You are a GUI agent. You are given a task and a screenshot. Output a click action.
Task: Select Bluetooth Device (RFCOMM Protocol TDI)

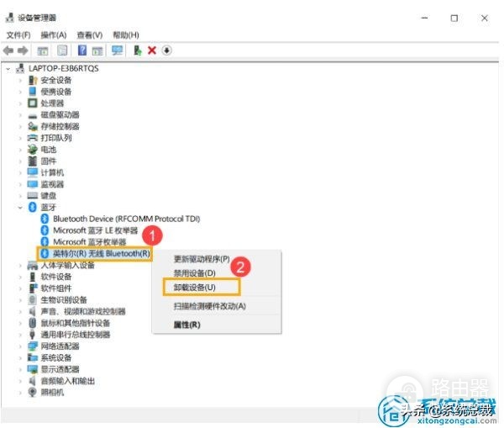[x=126, y=219]
